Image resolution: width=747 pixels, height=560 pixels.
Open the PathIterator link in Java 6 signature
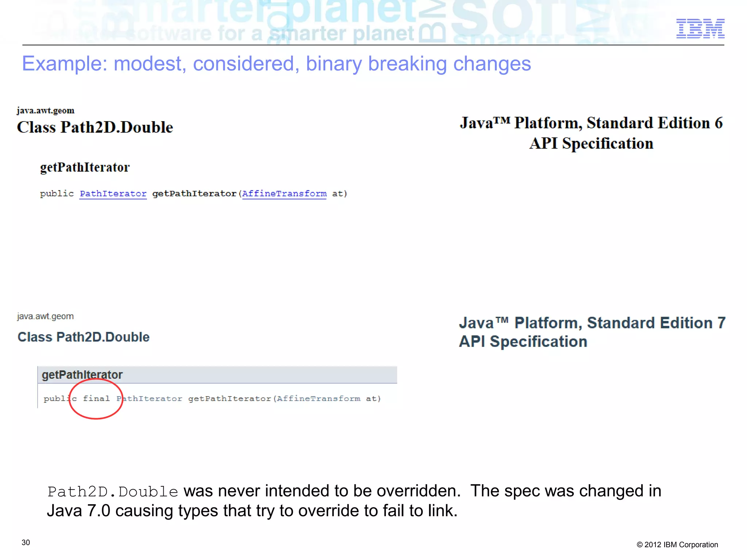pos(113,194)
